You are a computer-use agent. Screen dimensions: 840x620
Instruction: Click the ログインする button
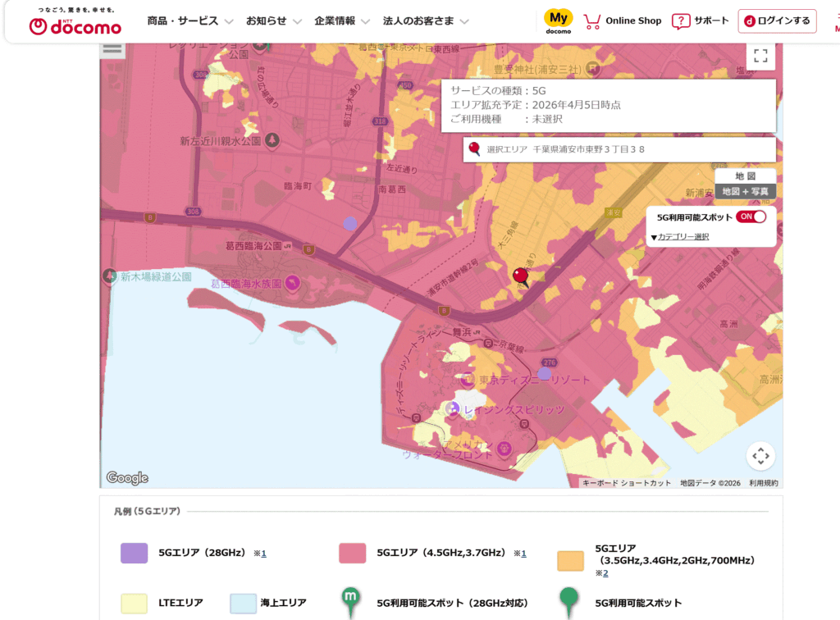click(x=777, y=21)
